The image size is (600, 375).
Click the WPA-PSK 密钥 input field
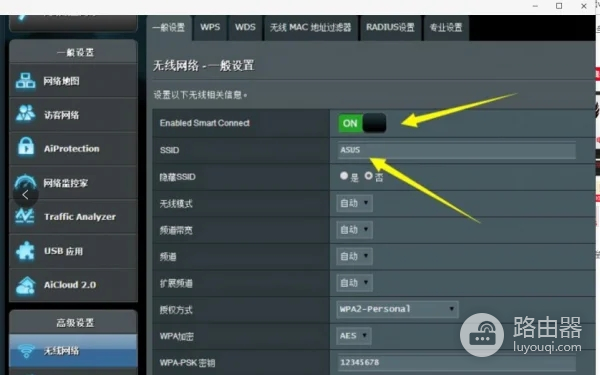(x=457, y=362)
